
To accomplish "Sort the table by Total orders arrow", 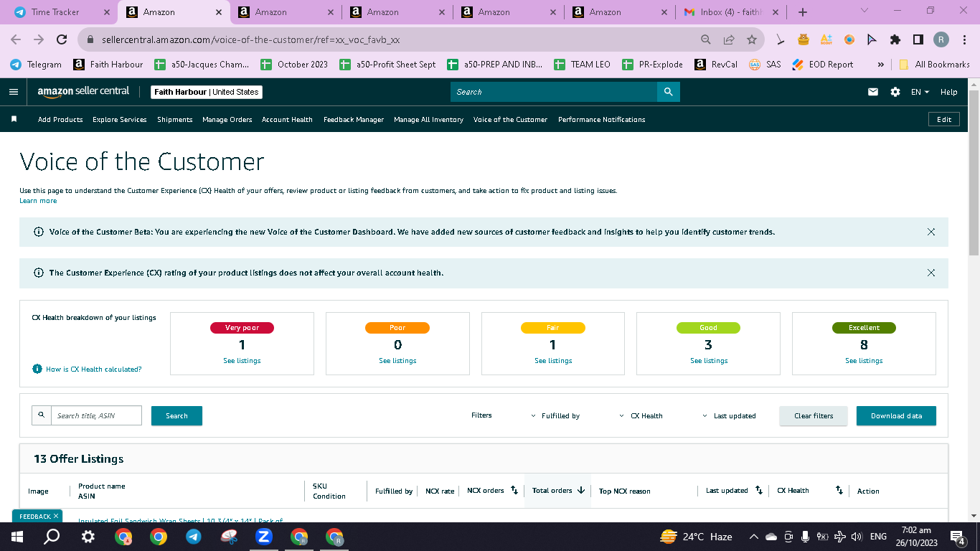I will [581, 491].
